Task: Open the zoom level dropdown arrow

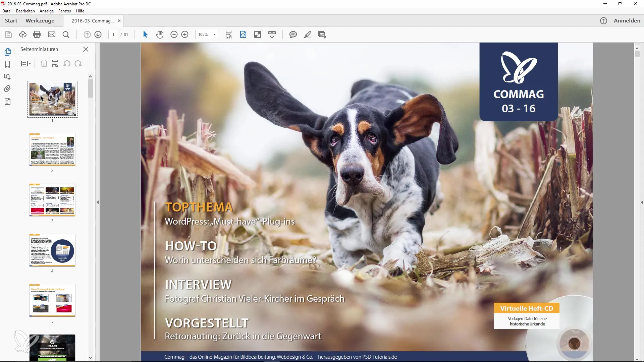Action: click(x=214, y=35)
